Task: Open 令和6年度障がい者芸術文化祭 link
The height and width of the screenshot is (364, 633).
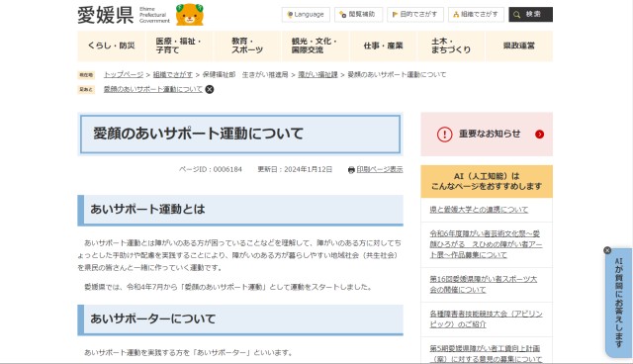Action: pos(486,244)
